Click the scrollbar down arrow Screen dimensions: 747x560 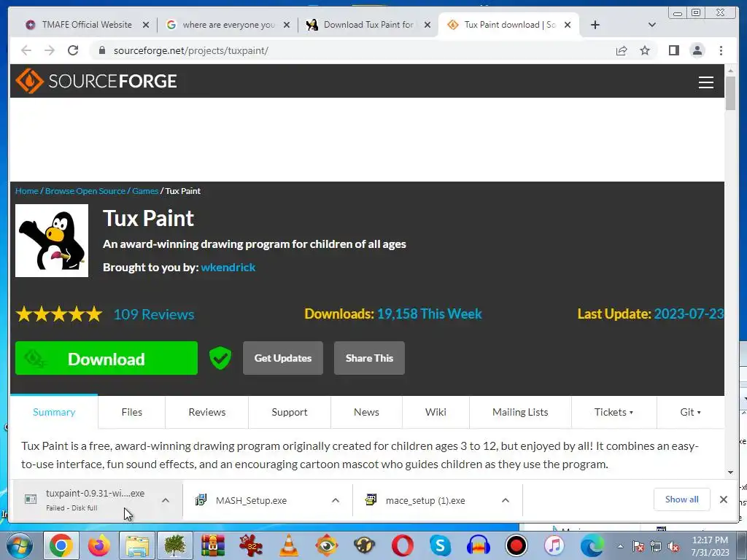click(731, 472)
